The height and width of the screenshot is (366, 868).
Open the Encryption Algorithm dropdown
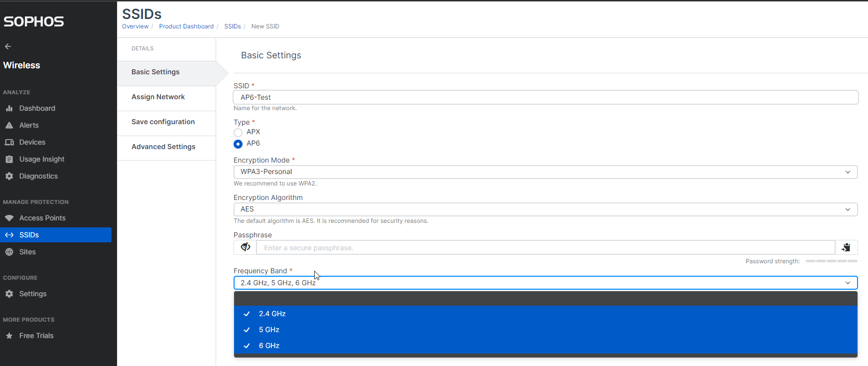545,209
